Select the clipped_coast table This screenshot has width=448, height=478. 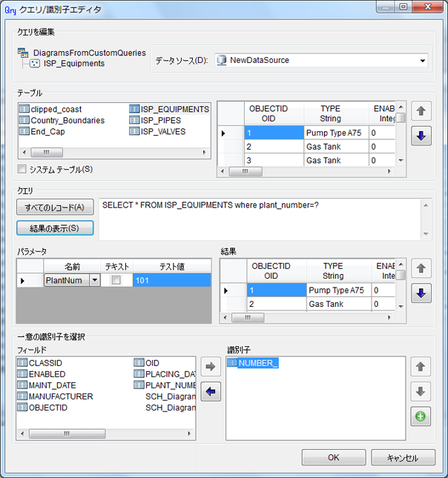click(x=56, y=109)
